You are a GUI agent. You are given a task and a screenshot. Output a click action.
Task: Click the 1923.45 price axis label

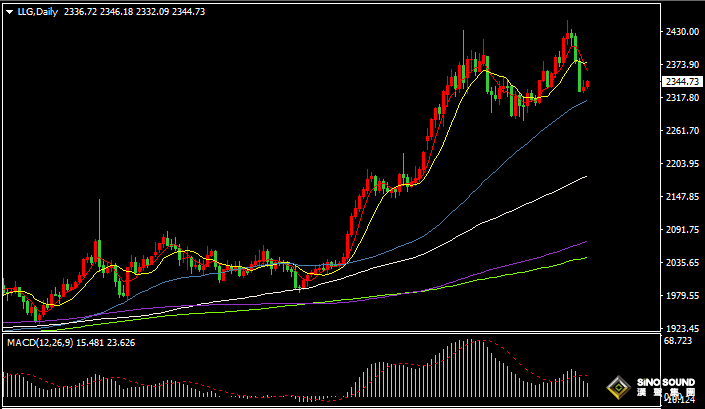pos(681,328)
